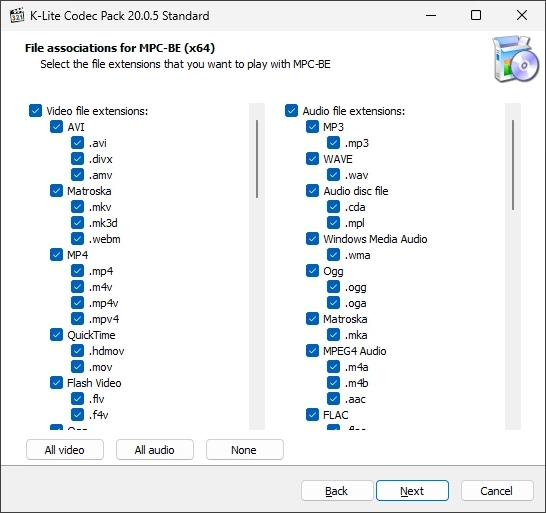Toggle the Video file extensions checkbox
Screen dimensions: 546x513
point(36,111)
